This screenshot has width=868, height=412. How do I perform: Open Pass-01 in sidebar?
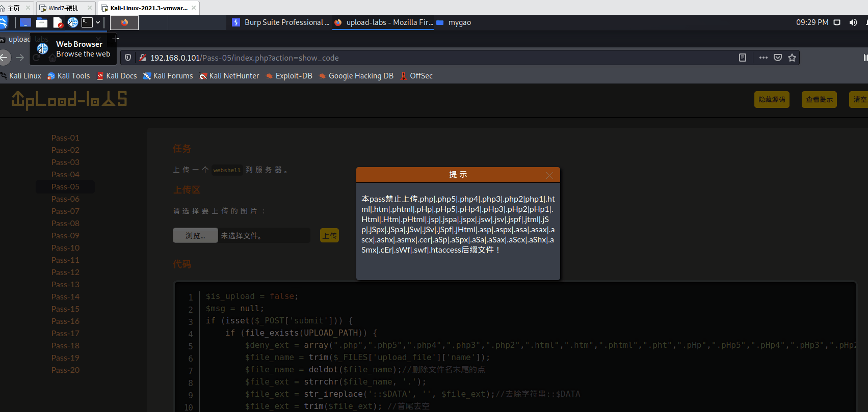[65, 138]
